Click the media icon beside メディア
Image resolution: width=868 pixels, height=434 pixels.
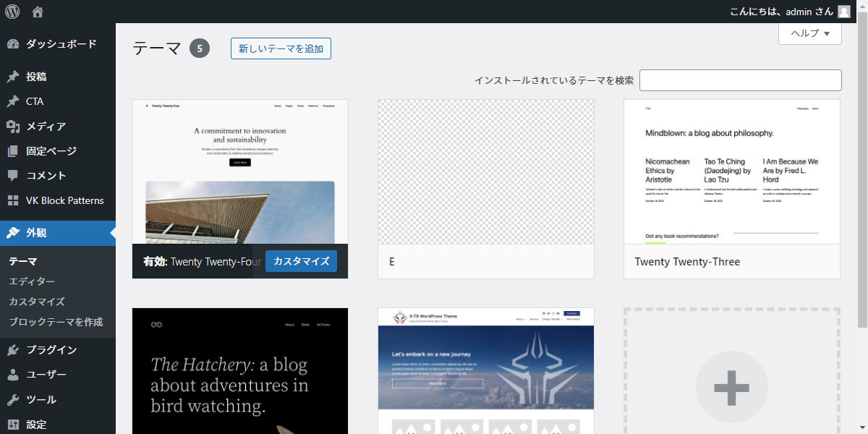click(x=13, y=127)
